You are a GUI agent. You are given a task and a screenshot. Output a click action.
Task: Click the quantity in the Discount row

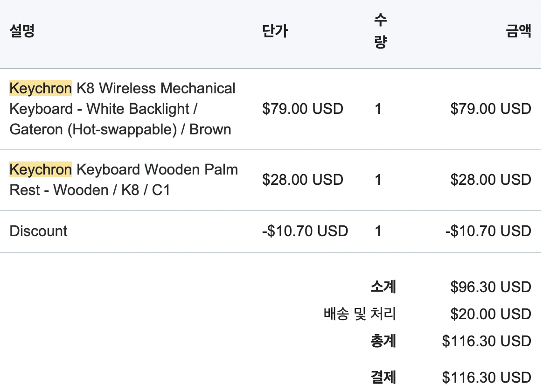point(378,231)
